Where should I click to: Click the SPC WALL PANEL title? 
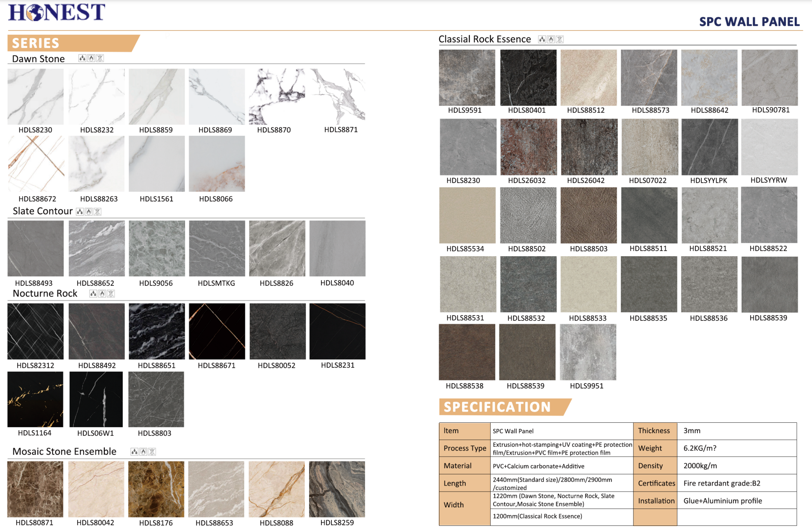tap(749, 21)
